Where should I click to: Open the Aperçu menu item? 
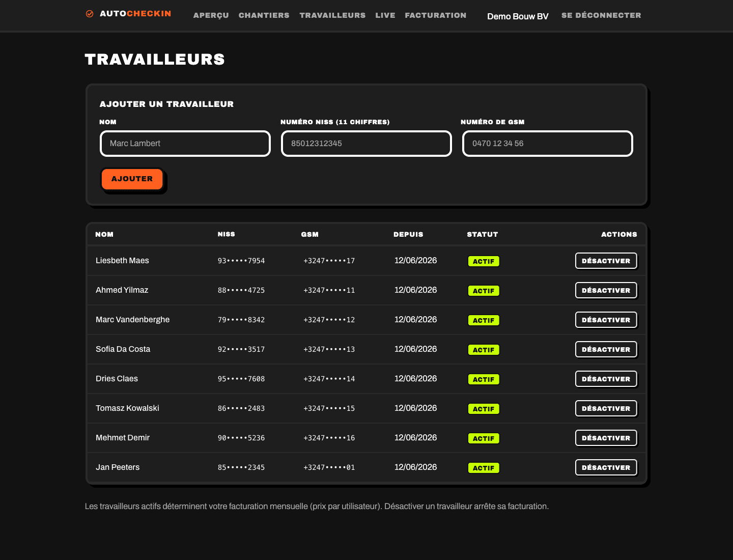[211, 15]
